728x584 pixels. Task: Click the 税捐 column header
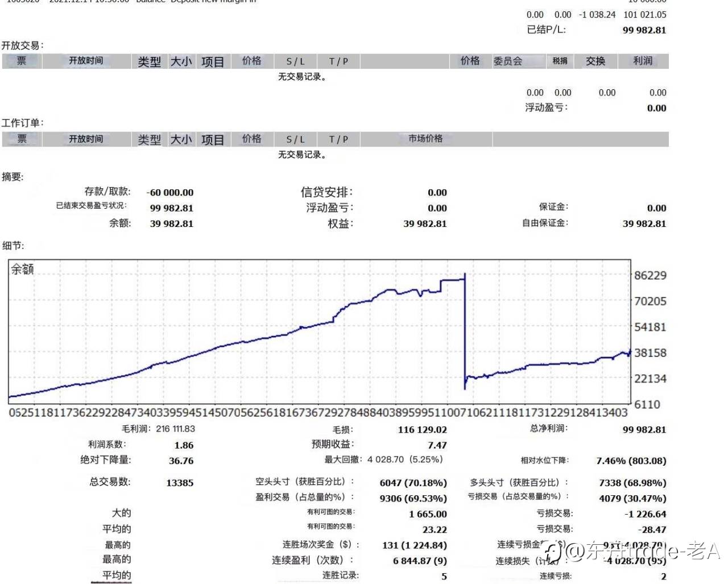point(560,61)
